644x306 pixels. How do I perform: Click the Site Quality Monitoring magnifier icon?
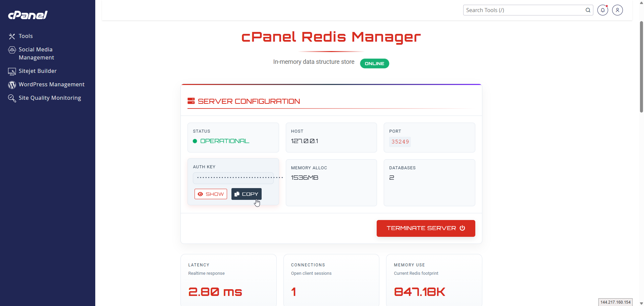point(12,98)
